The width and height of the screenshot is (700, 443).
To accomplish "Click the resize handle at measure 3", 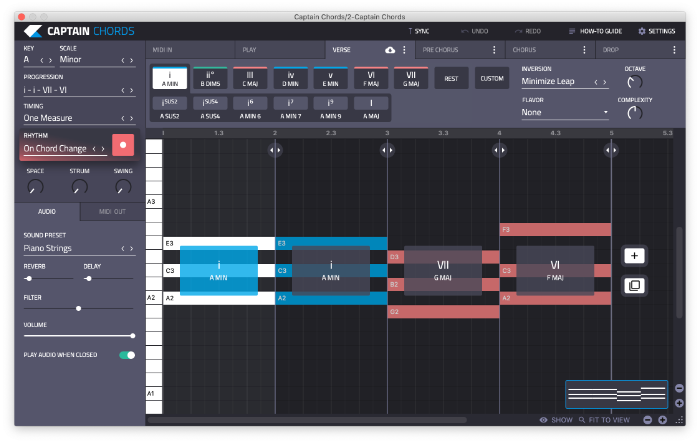I will (x=387, y=150).
